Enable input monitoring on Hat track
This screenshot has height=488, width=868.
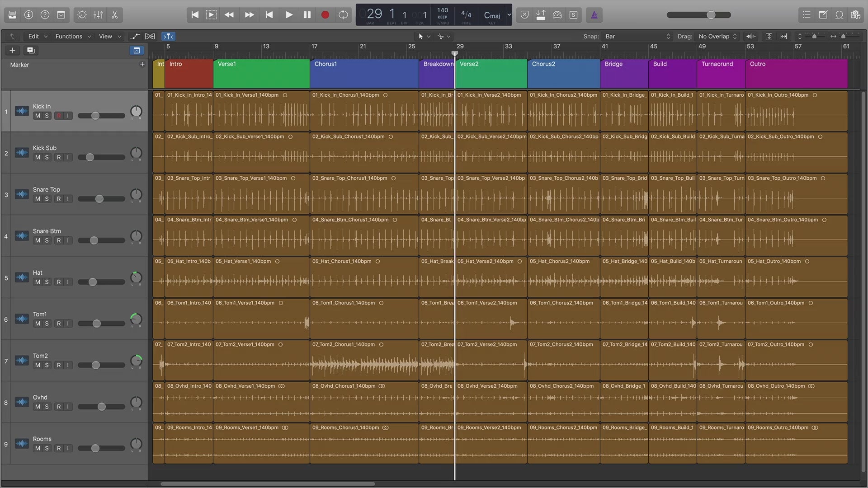point(68,282)
